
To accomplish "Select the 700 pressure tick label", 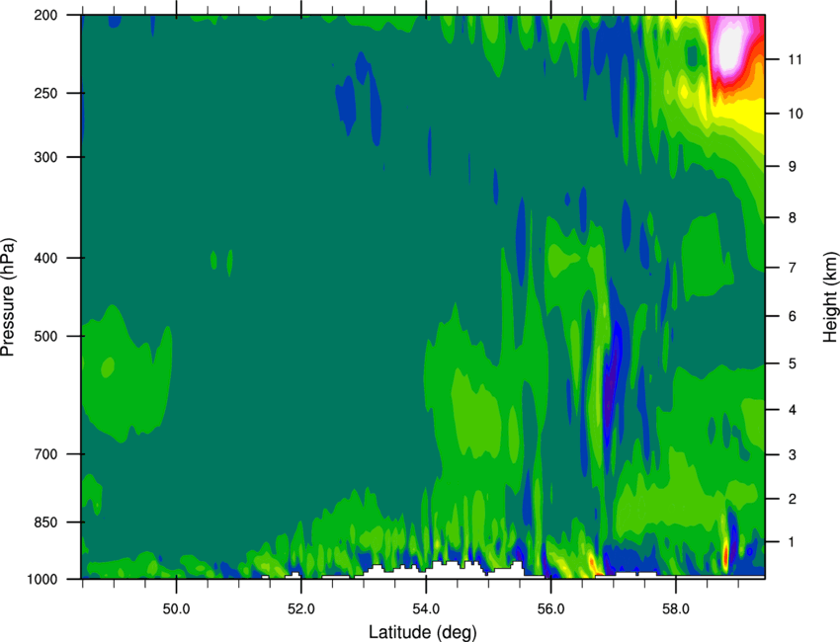I will (x=46, y=454).
